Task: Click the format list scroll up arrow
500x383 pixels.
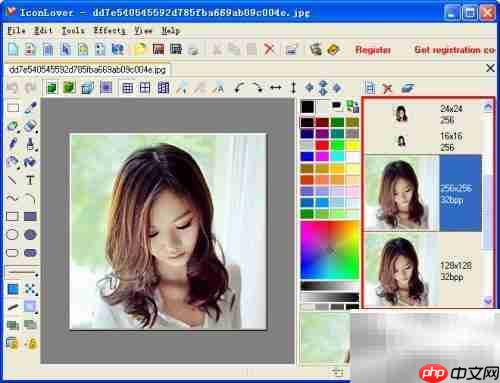Action: pyautogui.click(x=488, y=106)
